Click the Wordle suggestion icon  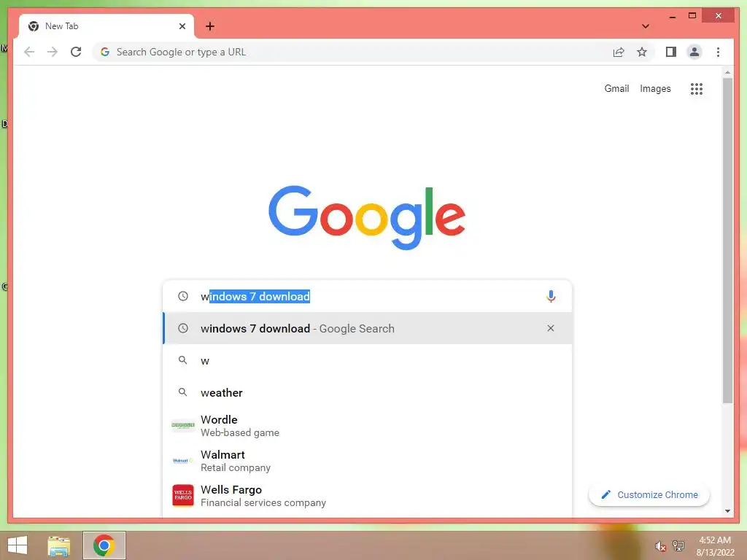183,425
